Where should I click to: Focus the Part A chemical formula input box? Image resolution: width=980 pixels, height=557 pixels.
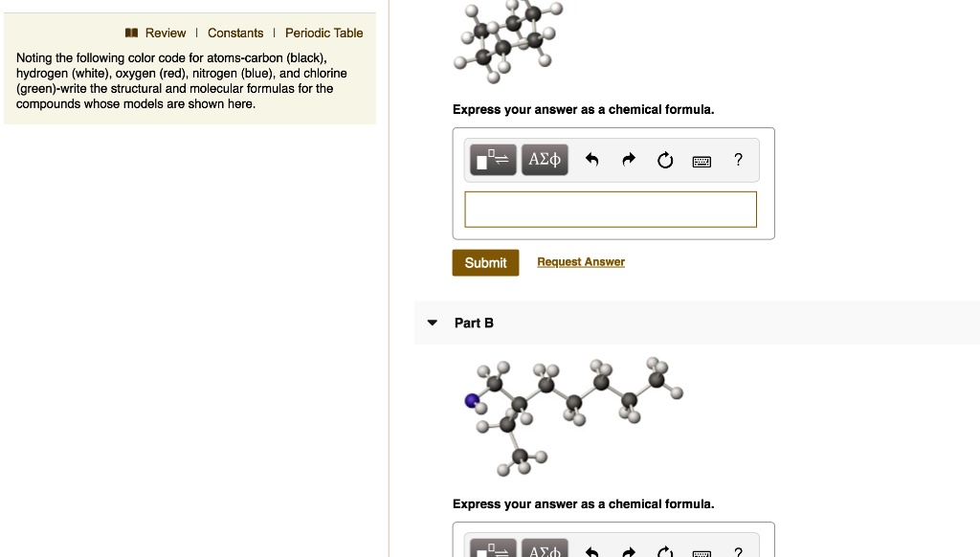tap(611, 210)
